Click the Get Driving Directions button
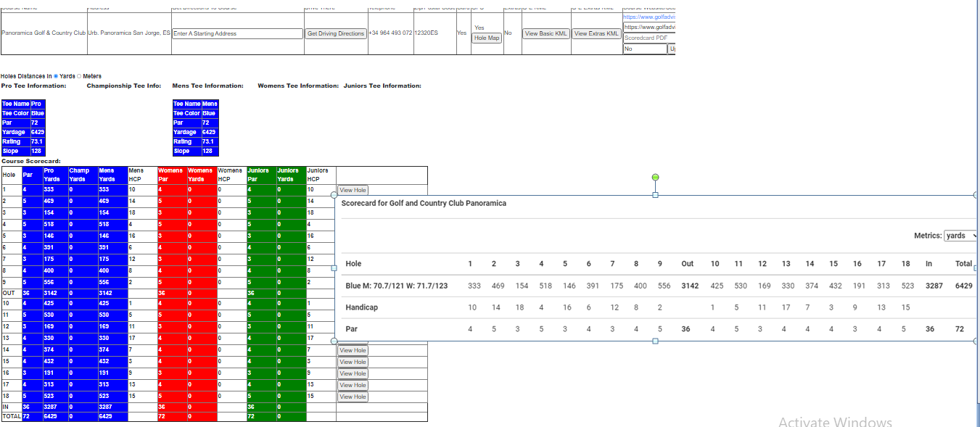 coord(336,33)
